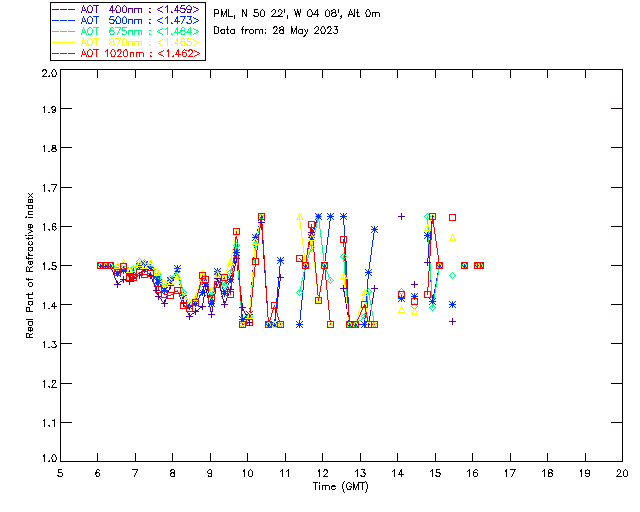The image size is (640, 512).
Task: Click the green dashed line sample for 675nm
Action: [63, 31]
